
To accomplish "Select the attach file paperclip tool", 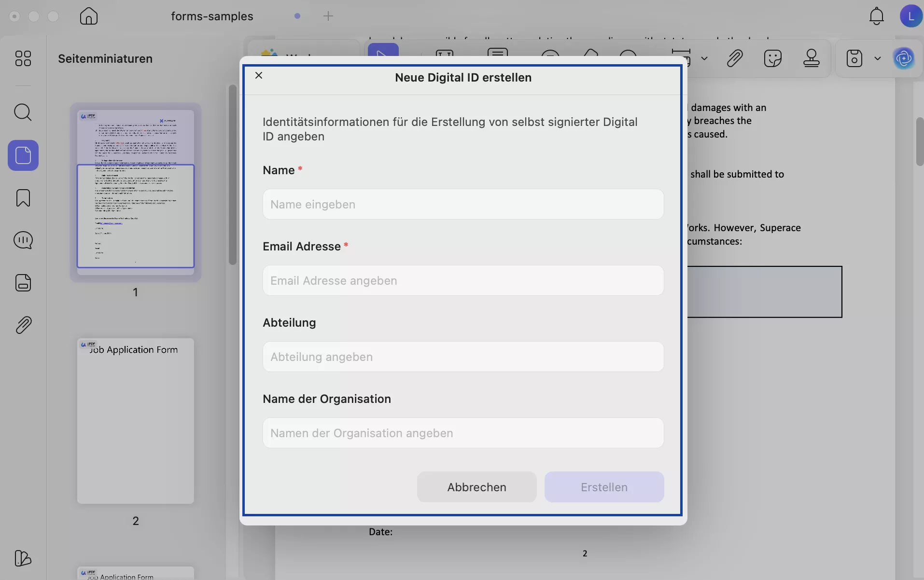I will tap(734, 58).
